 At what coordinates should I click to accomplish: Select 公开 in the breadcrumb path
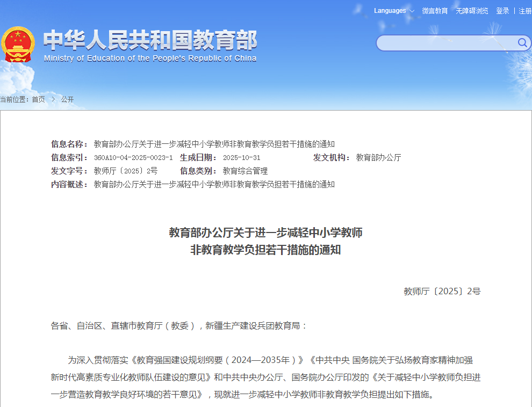(x=67, y=99)
